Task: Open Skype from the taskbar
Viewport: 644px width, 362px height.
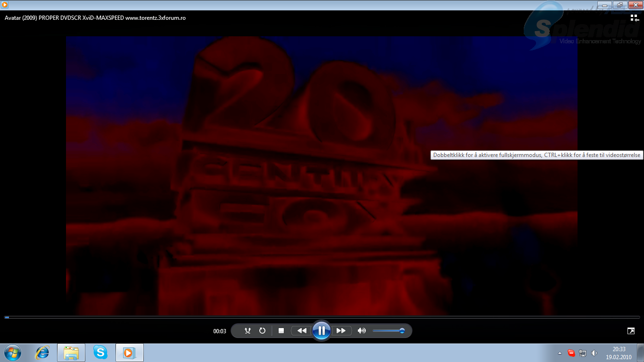Action: click(x=100, y=353)
